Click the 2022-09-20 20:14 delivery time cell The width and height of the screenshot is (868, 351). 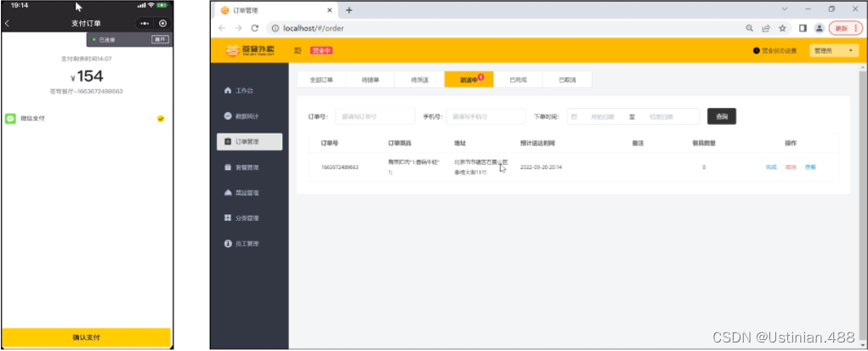542,167
